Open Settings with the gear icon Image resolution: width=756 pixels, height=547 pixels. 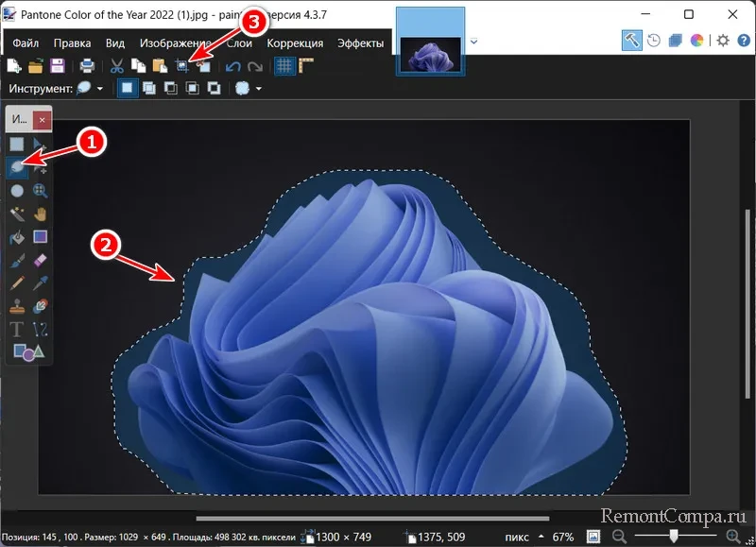coord(723,41)
